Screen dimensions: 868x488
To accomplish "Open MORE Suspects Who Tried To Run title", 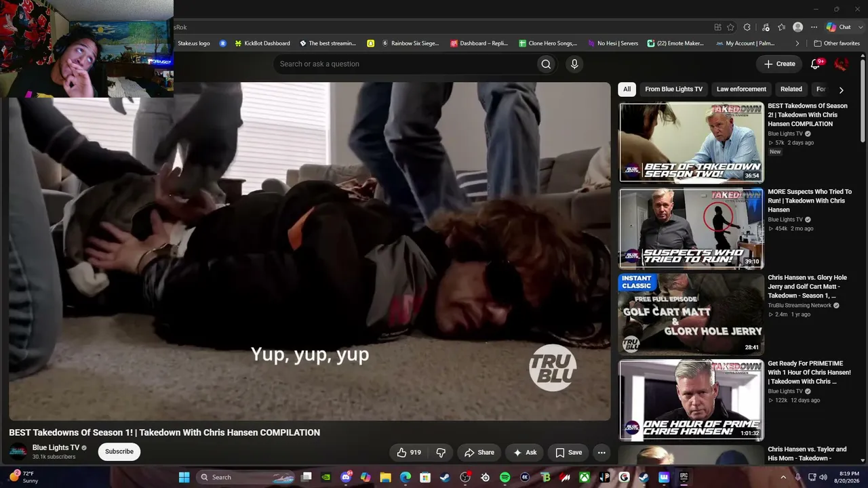I will click(810, 201).
